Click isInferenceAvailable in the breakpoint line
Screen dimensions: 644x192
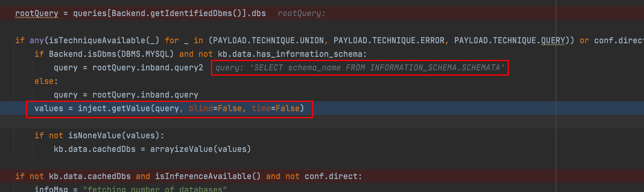203,176
